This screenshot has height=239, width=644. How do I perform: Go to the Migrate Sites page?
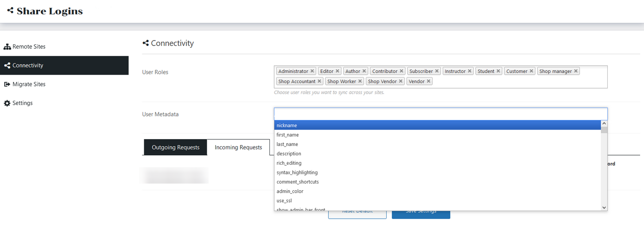(29, 84)
